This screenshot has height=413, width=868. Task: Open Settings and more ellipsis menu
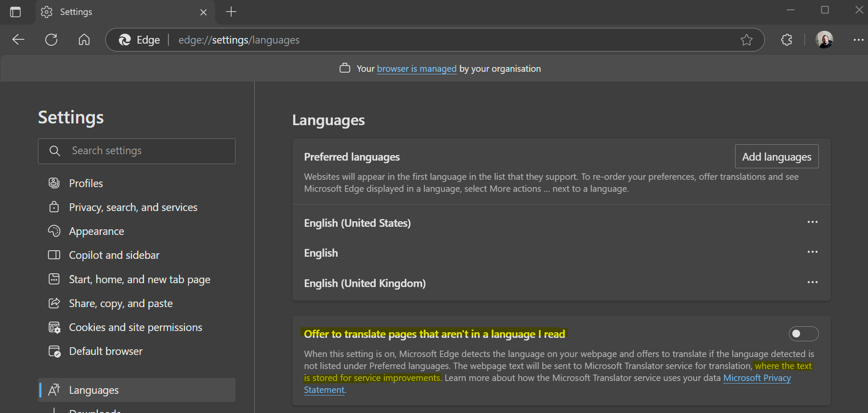(x=858, y=40)
